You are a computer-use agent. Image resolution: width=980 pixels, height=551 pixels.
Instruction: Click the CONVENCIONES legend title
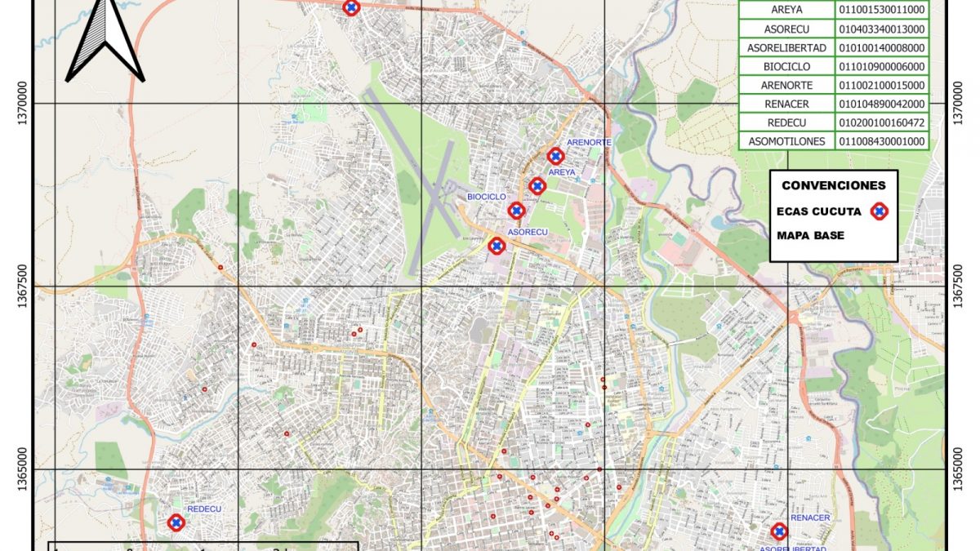pos(833,185)
